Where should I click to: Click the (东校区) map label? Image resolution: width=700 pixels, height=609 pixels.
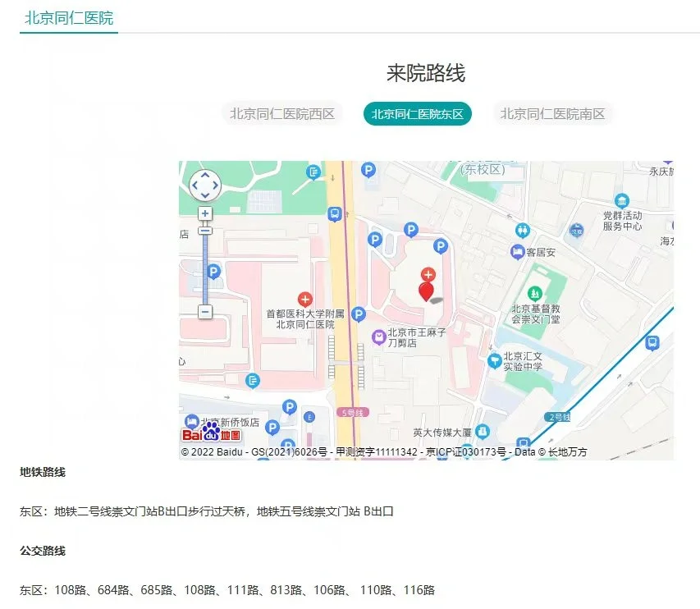click(x=483, y=170)
